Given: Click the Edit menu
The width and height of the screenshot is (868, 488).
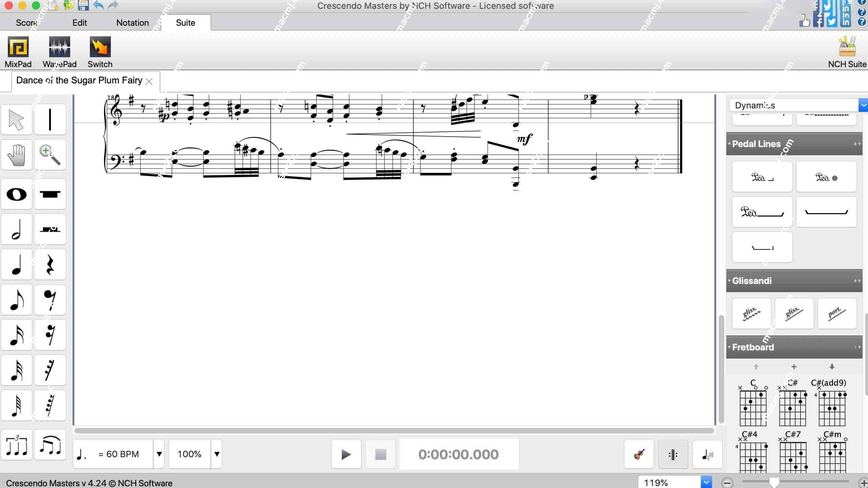Looking at the screenshot, I should point(79,23).
